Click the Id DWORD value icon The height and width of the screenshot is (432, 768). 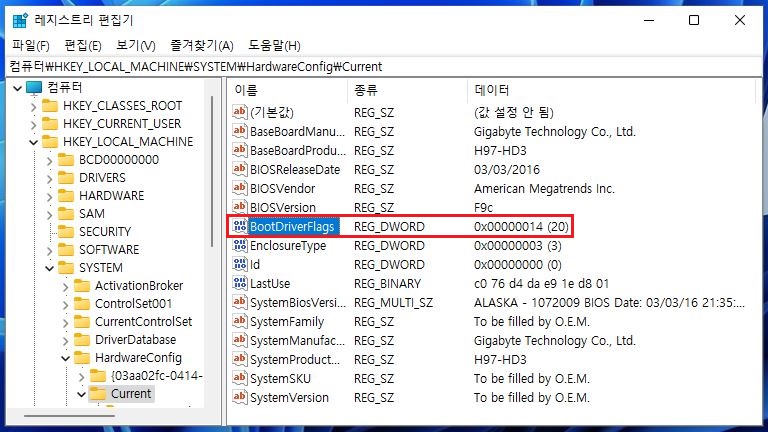(x=240, y=264)
